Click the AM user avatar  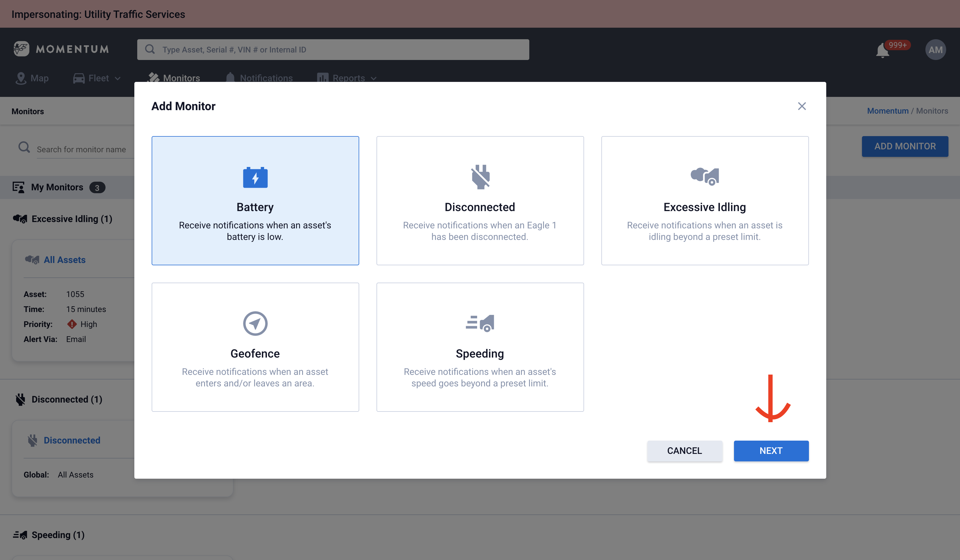(x=935, y=50)
